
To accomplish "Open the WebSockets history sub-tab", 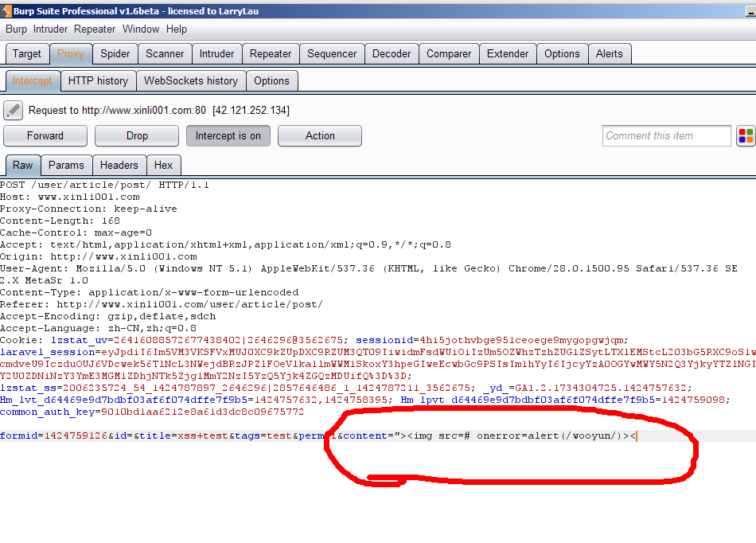I will 191,80.
